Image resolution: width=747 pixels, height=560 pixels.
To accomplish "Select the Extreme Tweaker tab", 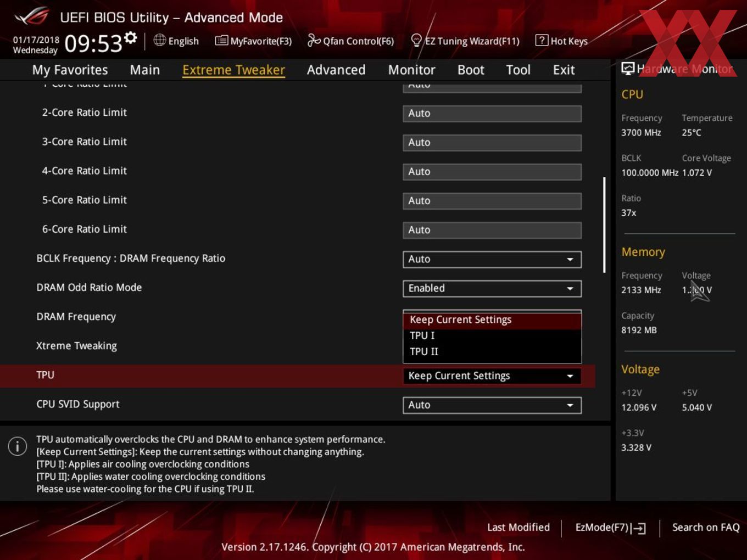I will pyautogui.click(x=233, y=70).
